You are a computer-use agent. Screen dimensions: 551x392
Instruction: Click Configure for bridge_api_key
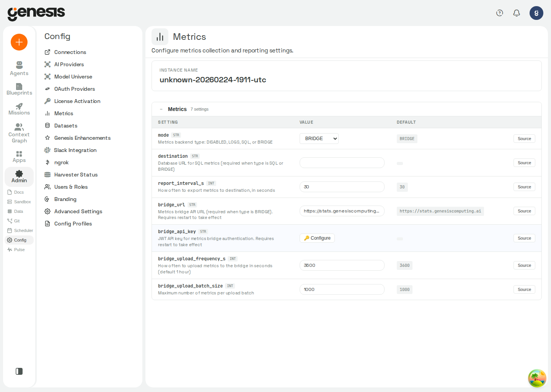[317, 238]
